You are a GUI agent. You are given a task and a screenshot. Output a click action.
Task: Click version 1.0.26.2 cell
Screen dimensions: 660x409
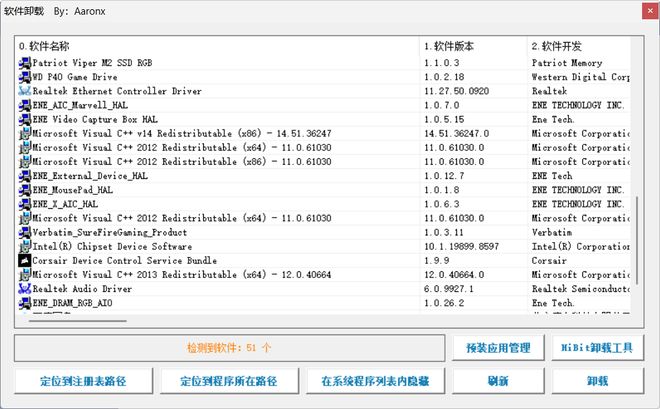[x=444, y=303]
